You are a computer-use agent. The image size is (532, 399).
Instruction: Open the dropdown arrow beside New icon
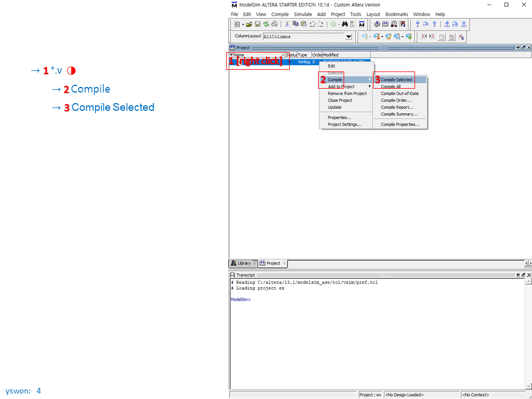pos(243,25)
